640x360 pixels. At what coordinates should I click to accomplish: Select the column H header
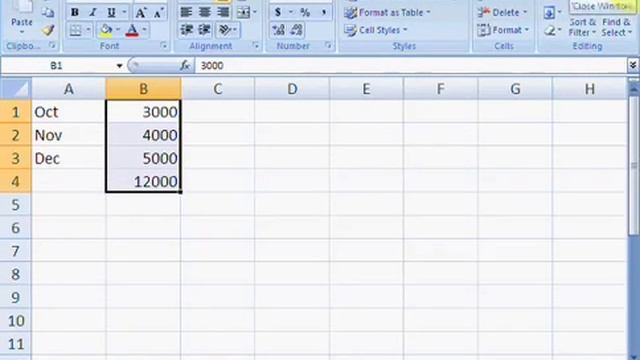[x=589, y=89]
